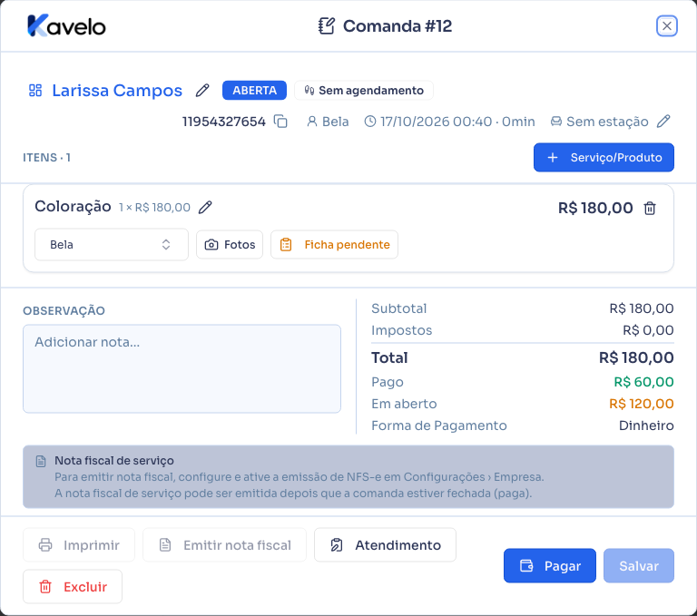Click the Kavelo logo
The width and height of the screenshot is (697, 616).
(x=66, y=25)
